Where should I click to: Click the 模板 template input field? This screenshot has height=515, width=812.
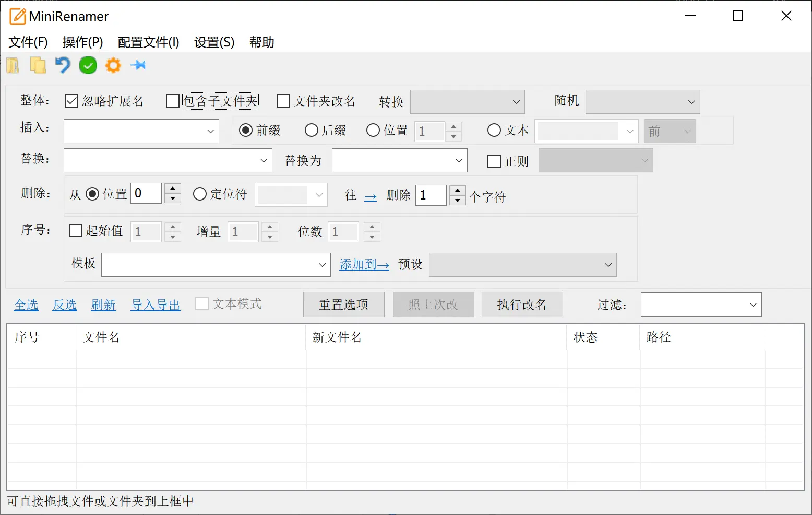coord(209,265)
